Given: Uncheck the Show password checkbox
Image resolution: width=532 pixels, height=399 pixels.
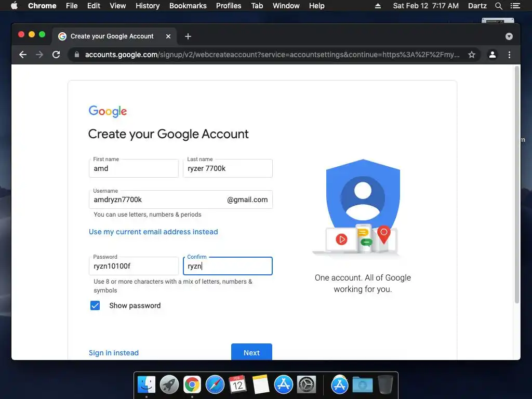Looking at the screenshot, I should [95, 305].
